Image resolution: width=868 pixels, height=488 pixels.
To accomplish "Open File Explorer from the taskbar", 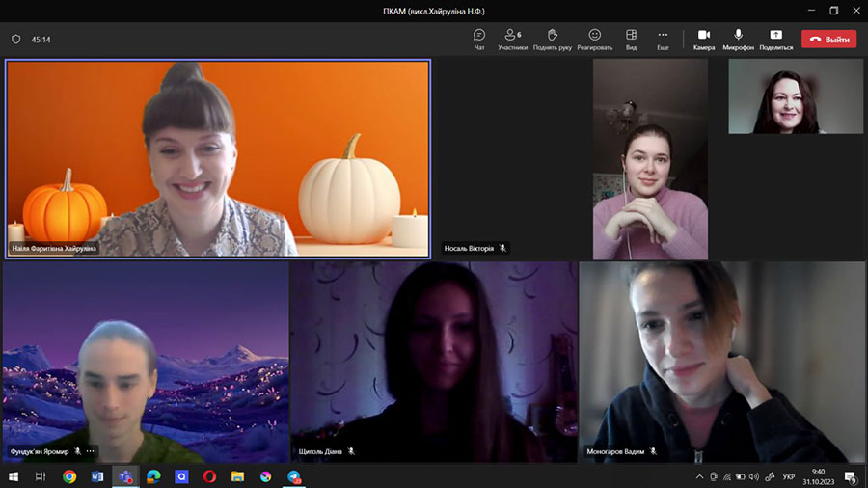I will pos(237,476).
